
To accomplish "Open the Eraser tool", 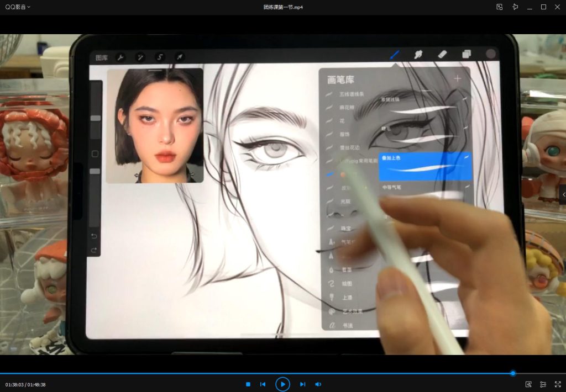I will [442, 55].
